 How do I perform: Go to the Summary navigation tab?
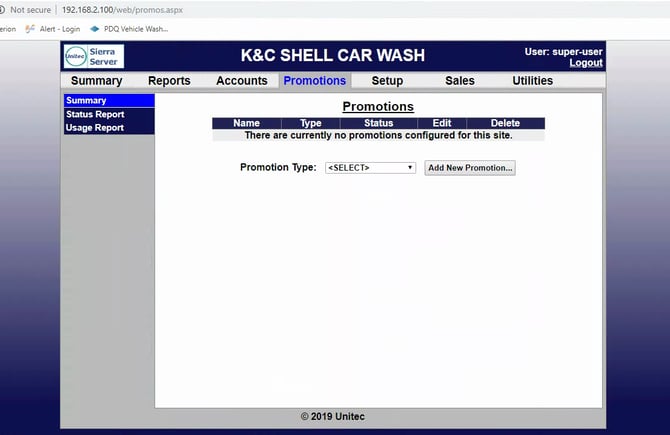(x=96, y=81)
